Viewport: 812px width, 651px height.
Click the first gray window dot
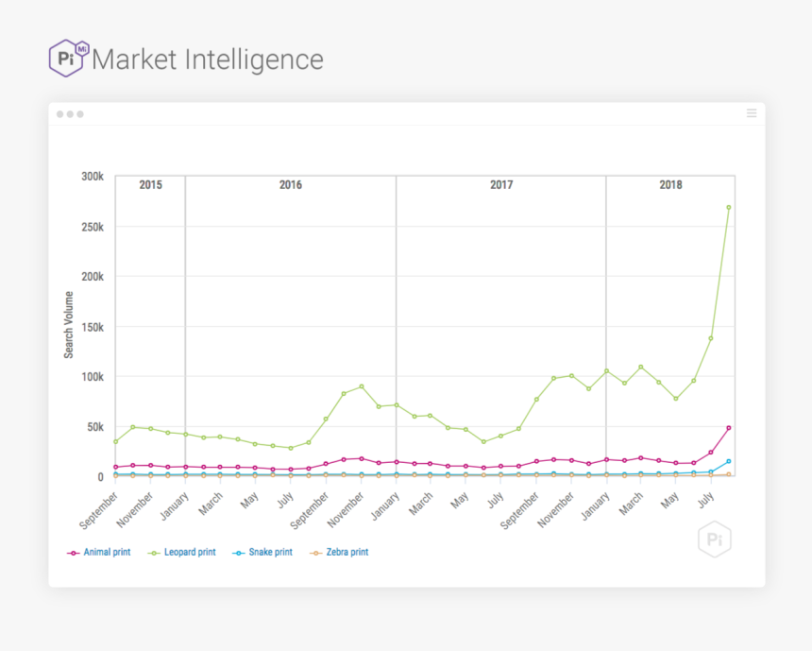[59, 114]
